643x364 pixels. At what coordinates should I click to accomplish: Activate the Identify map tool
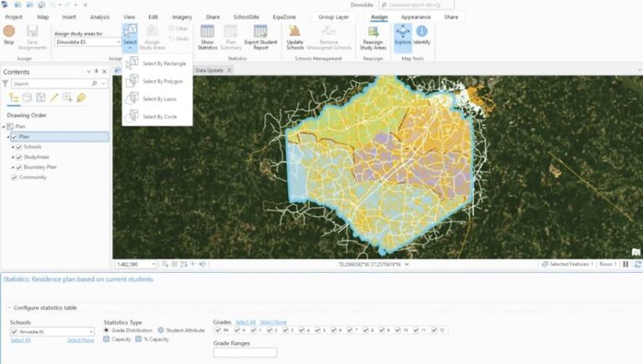(422, 35)
